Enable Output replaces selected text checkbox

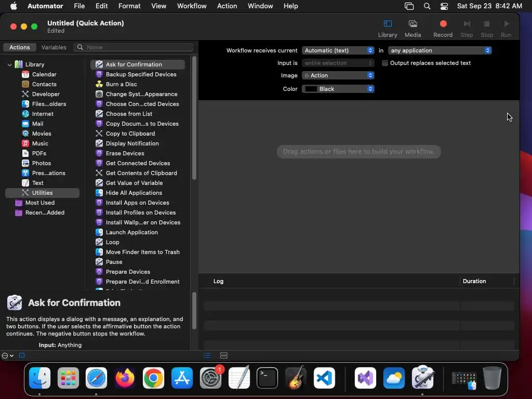(385, 63)
